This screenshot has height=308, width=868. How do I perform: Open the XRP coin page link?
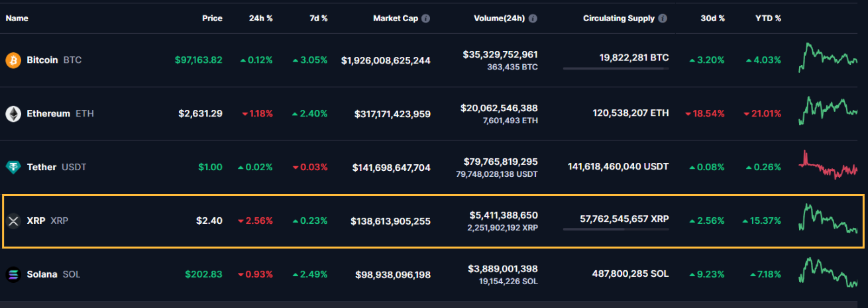click(x=48, y=221)
